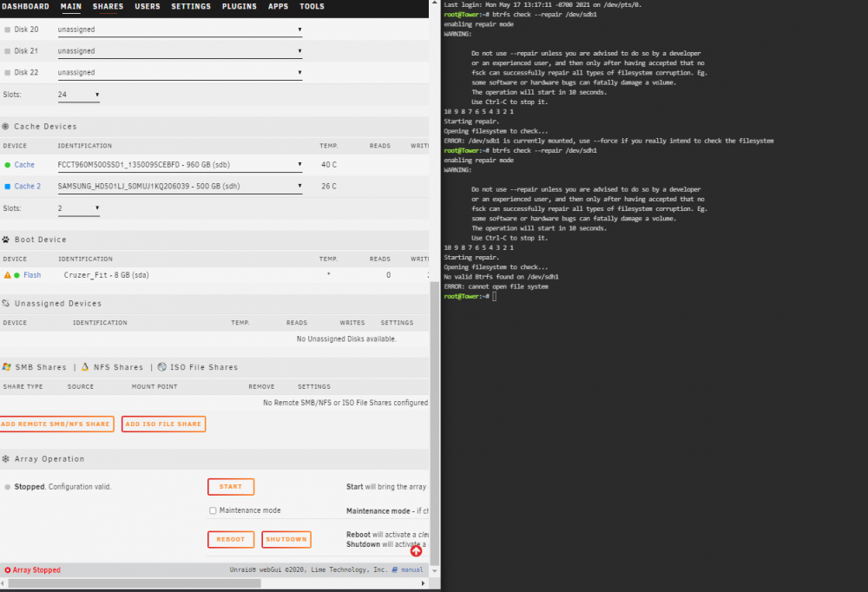868x592 pixels.
Task: Click the red scroll-to-top arrow button
Action: [417, 550]
